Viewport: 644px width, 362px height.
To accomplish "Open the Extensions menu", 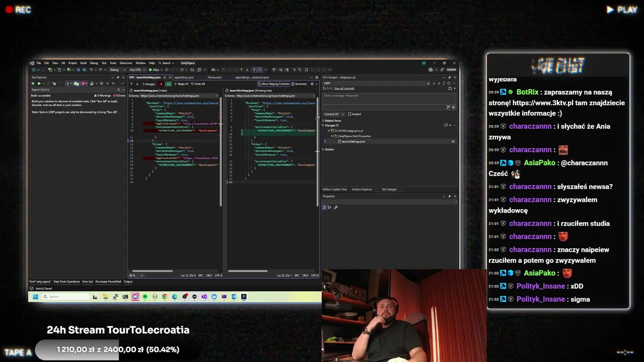I will click(x=126, y=63).
